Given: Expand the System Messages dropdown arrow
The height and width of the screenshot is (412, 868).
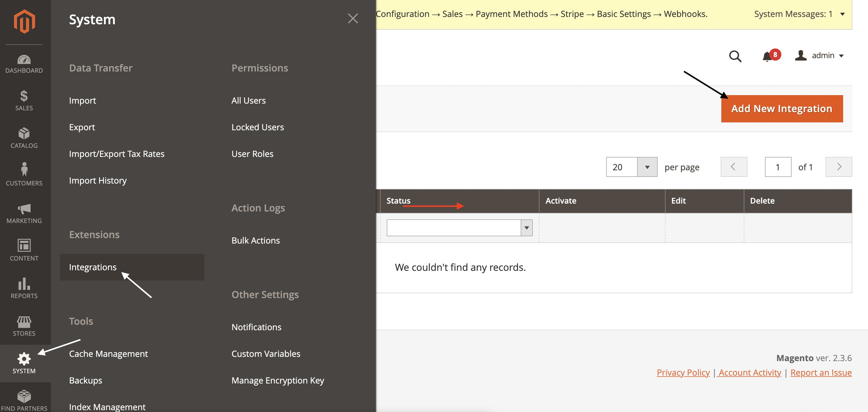Looking at the screenshot, I should tap(843, 14).
